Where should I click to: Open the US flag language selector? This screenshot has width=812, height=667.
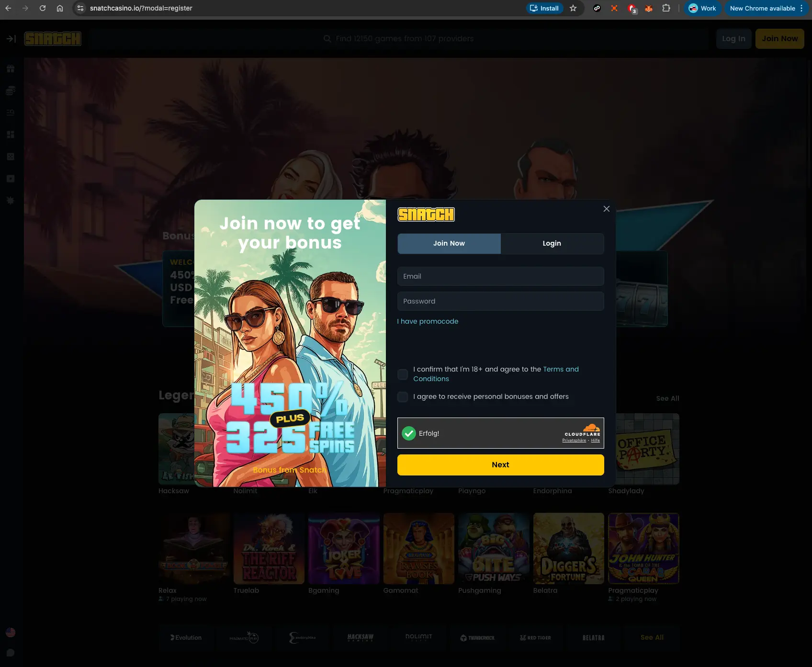click(11, 633)
